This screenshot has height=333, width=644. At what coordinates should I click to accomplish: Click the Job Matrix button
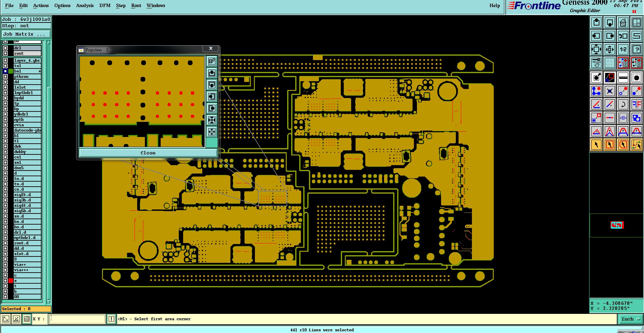click(26, 34)
